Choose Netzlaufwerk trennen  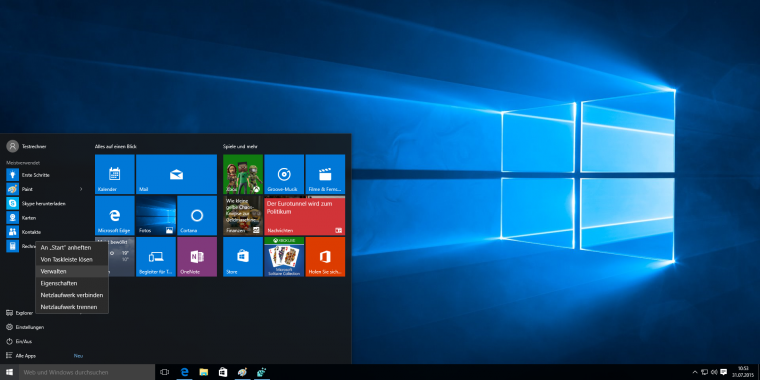[x=72, y=307]
